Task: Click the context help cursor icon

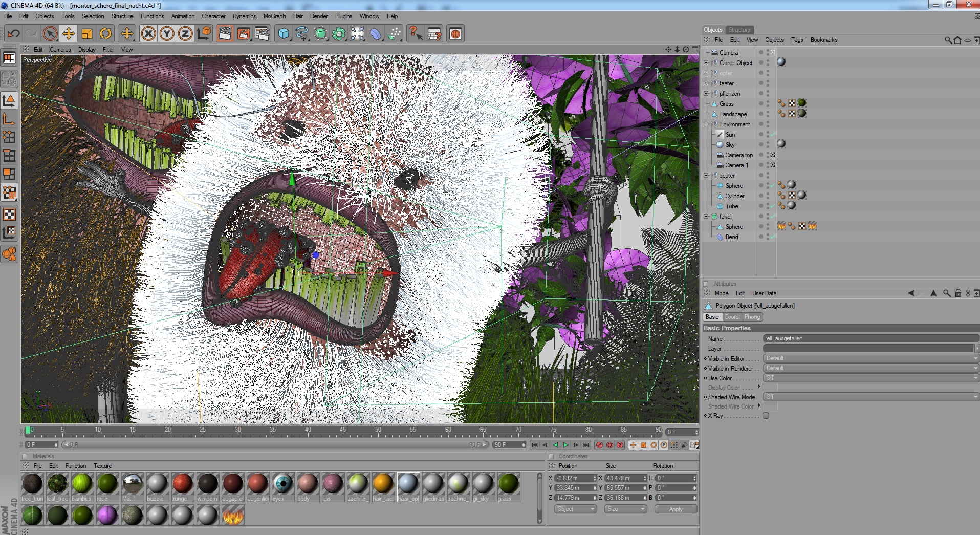Action: [416, 34]
